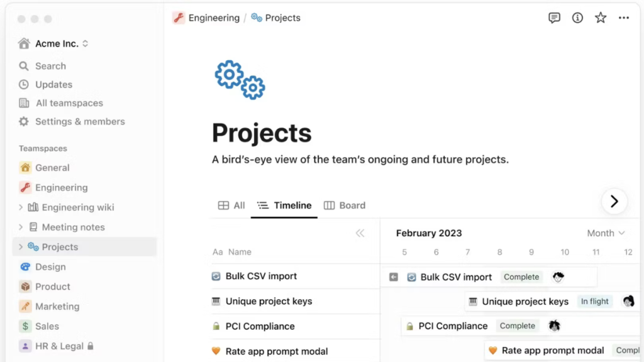Click the page info icon
The image size is (644, 362).
pos(577,18)
